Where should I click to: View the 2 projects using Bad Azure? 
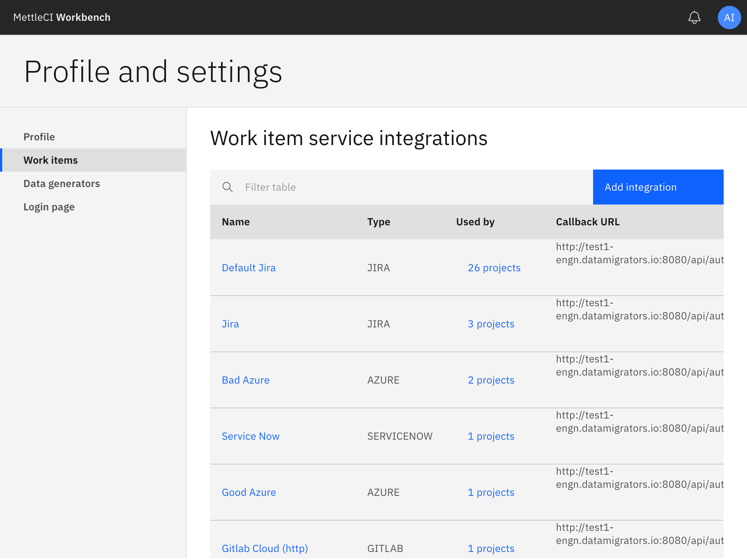491,380
